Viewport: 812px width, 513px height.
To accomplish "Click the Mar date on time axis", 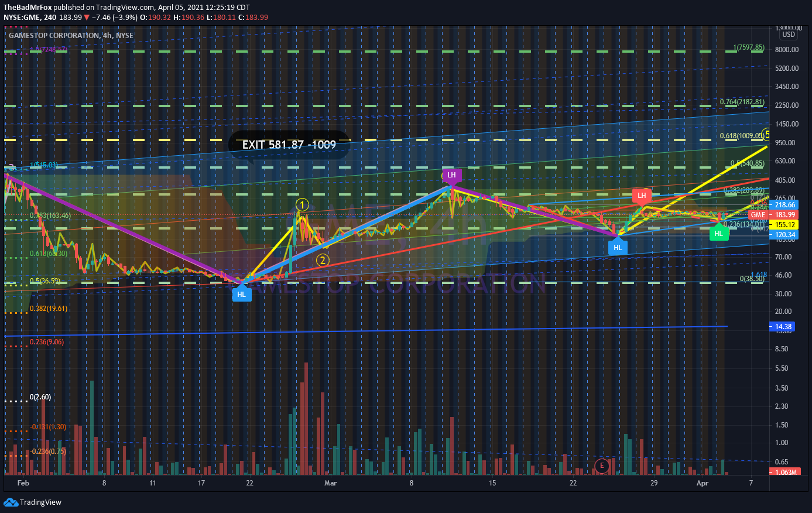I will pos(331,483).
